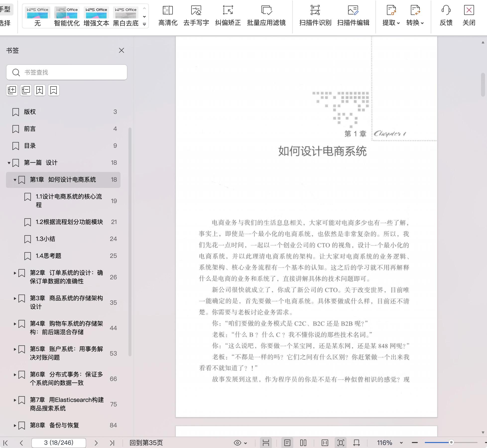Click the zoom out minus button

click(415, 443)
